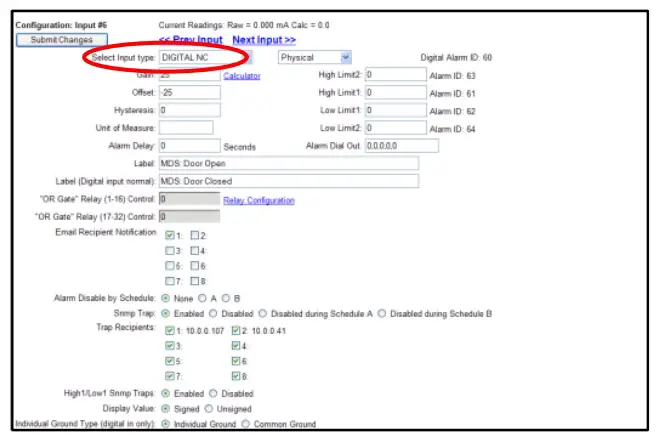Open the Select Input type dropdown
The image size is (656, 438).
click(x=205, y=57)
